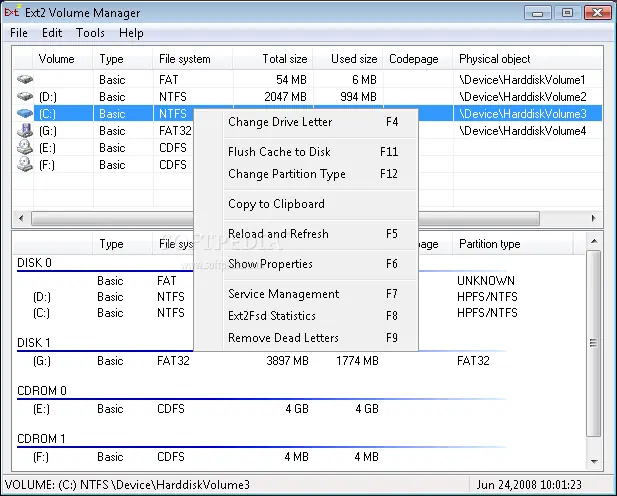Click the DISK 0 group heading

[34, 263]
